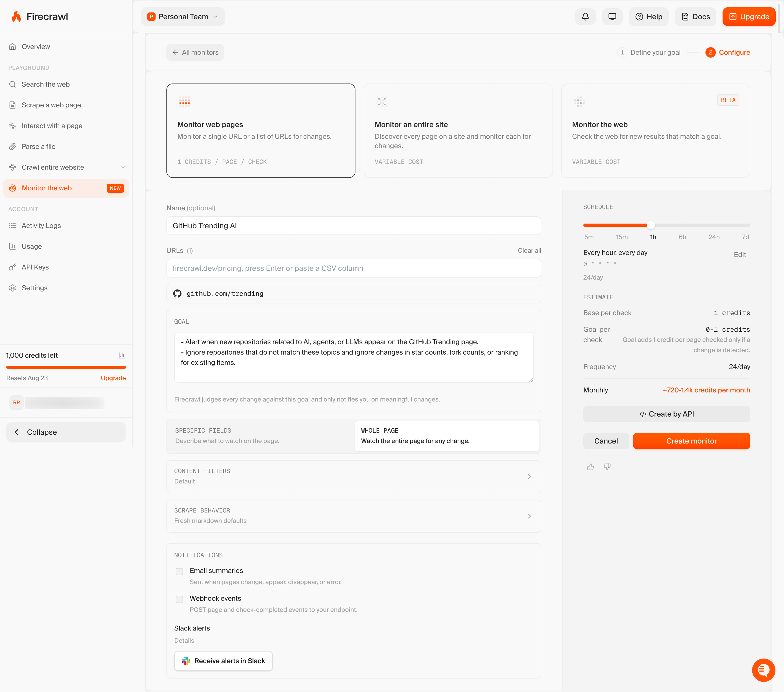Click the API Keys key icon
This screenshot has height=692, width=784.
point(13,267)
